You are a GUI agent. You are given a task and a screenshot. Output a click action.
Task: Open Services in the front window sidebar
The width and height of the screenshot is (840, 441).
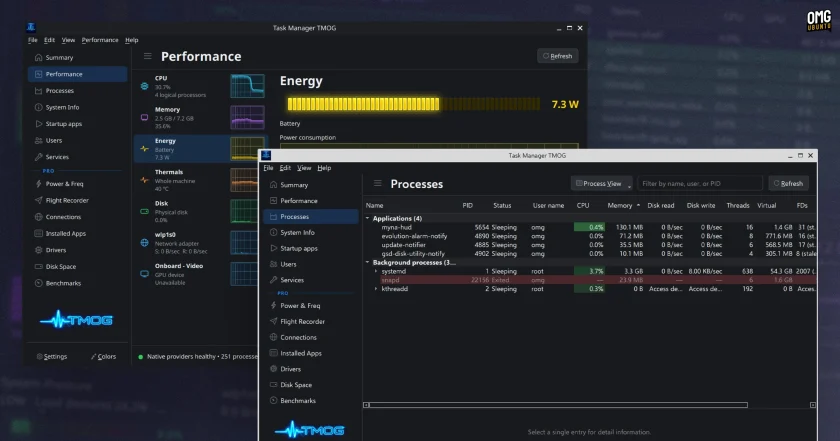coord(287,280)
